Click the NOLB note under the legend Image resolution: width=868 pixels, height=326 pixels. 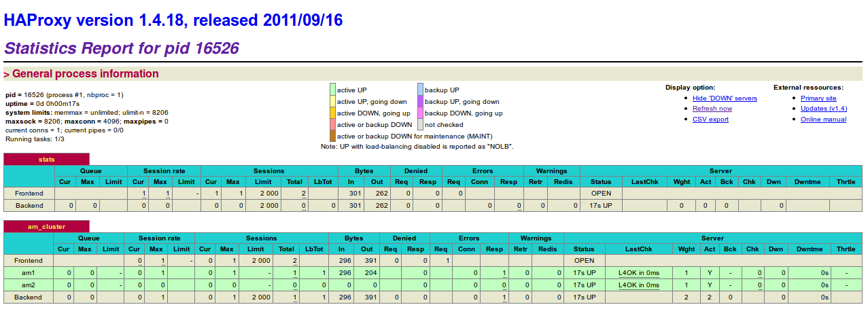[417, 146]
